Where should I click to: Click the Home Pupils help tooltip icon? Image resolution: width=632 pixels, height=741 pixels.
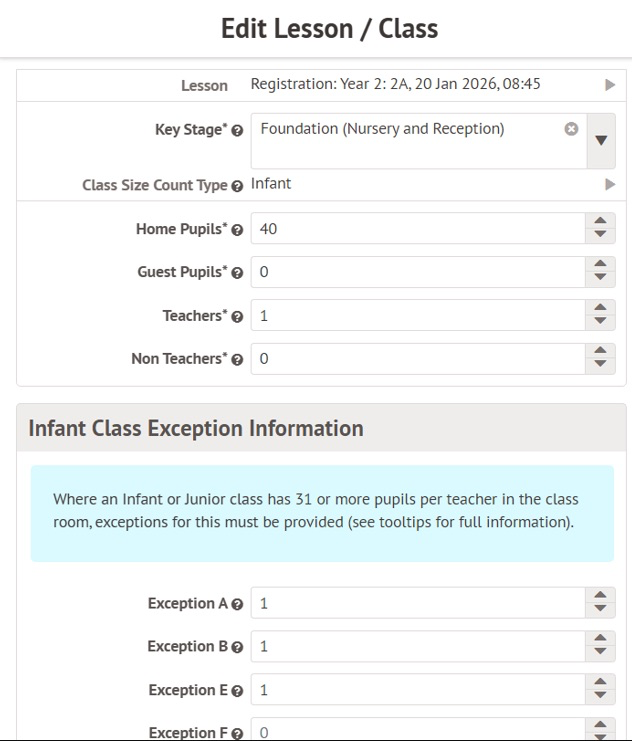click(x=237, y=230)
